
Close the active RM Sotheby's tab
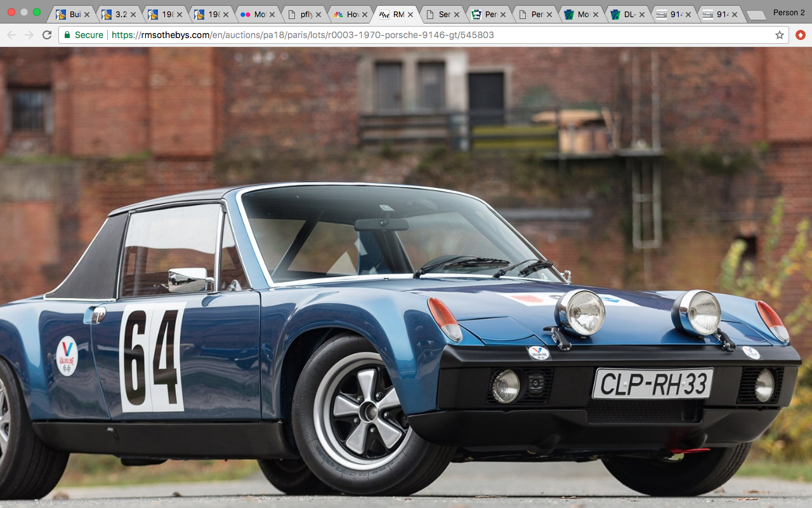tap(410, 15)
